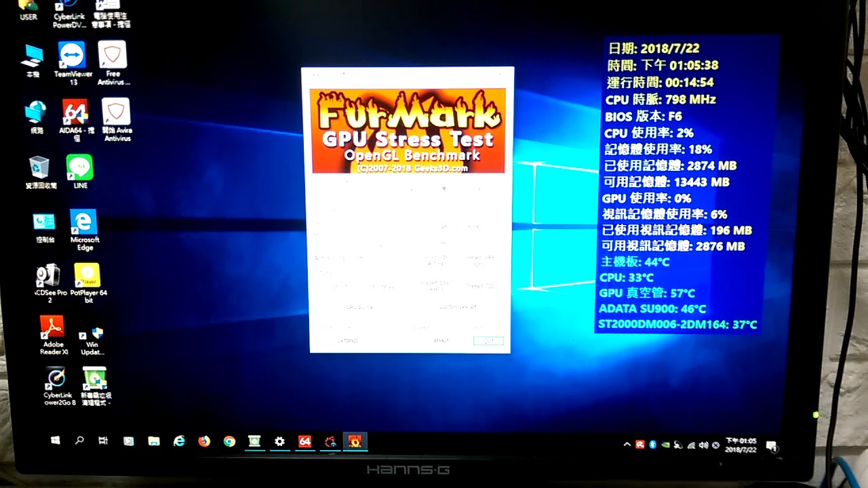Click the FurMark GPU Stress Test banner
Viewport: 868px width, 488px height.
(408, 131)
